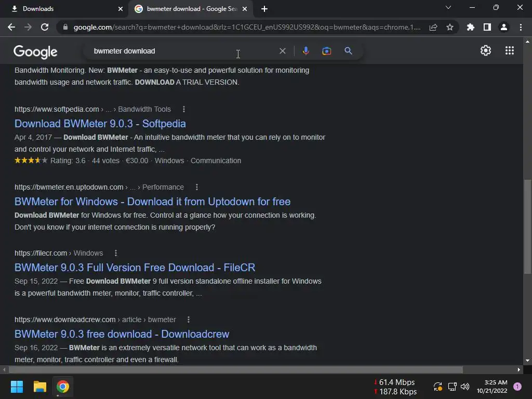Click the scroll right arrow
532x399 pixels.
[x=519, y=369]
